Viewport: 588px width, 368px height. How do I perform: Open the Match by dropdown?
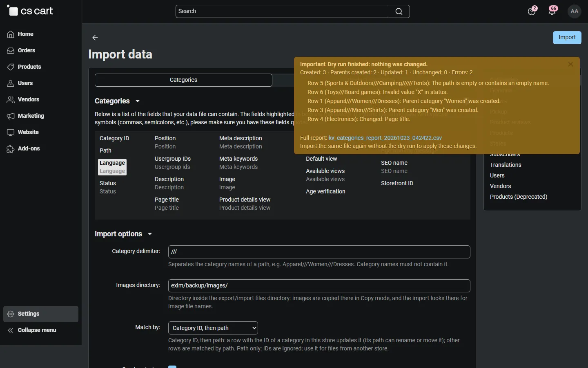tap(213, 328)
